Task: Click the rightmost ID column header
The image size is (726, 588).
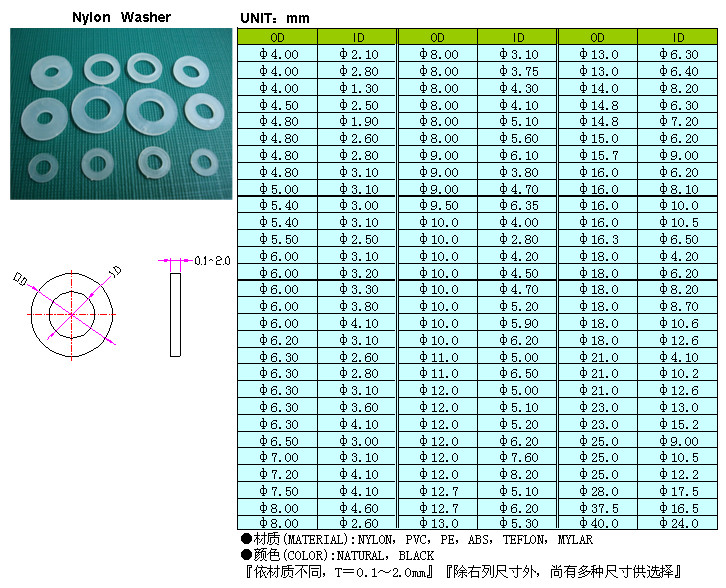Action: [x=677, y=37]
